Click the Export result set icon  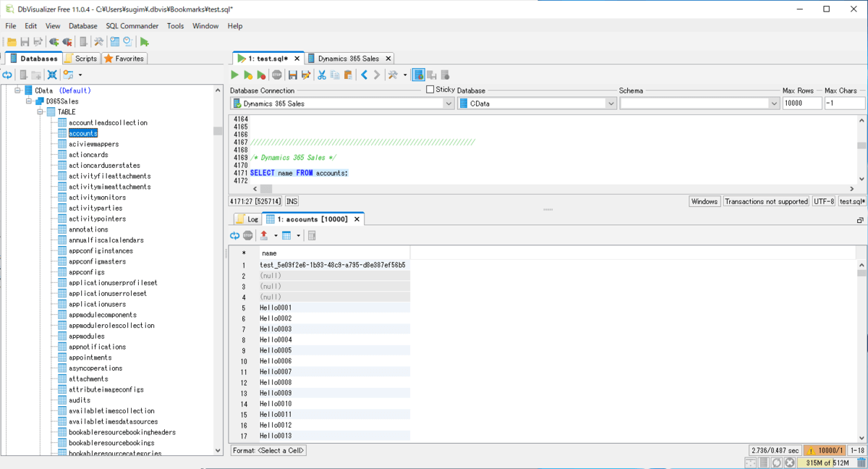264,236
